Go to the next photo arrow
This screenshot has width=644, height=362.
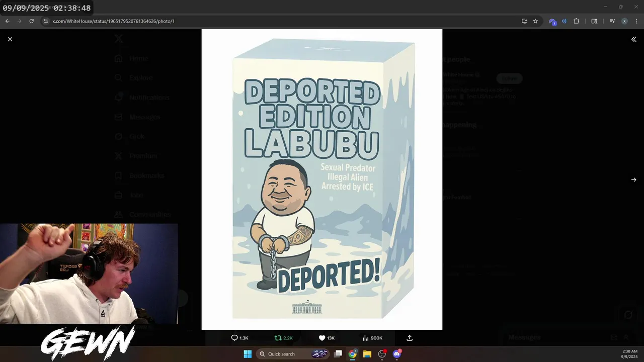tap(633, 179)
